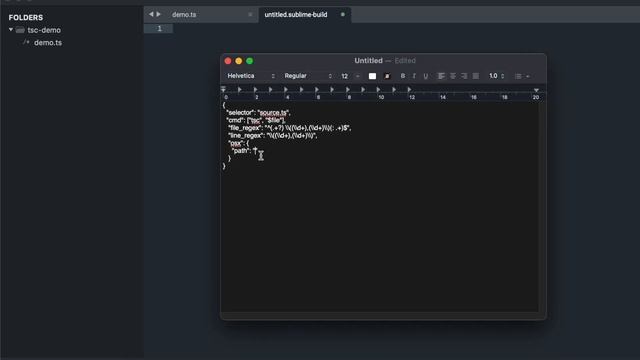Click the left indent marker at ruler 0
640x360 pixels.
[x=223, y=89]
